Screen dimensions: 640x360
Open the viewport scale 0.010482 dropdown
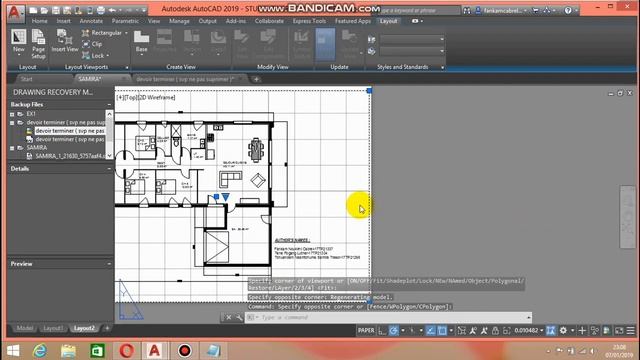click(529, 330)
